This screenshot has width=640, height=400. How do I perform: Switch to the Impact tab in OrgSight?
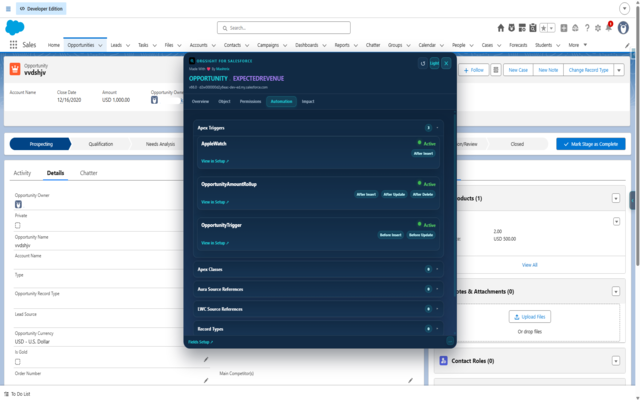[308, 102]
